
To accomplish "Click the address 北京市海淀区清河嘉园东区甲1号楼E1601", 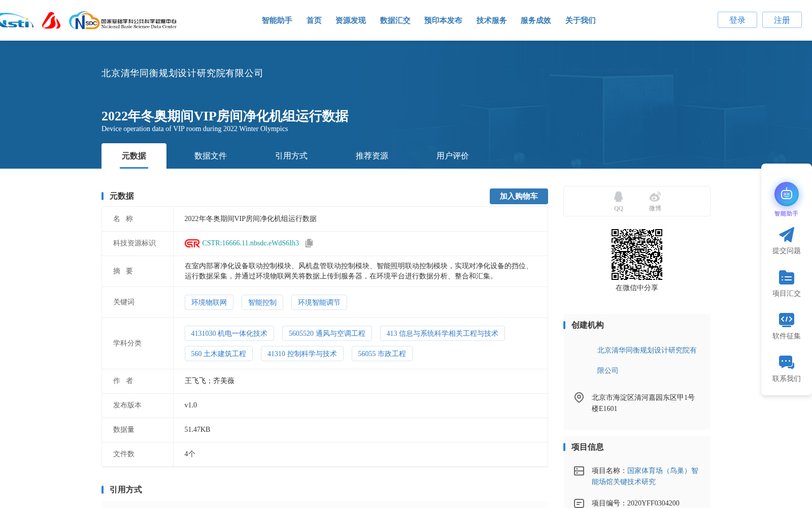I will click(642, 403).
